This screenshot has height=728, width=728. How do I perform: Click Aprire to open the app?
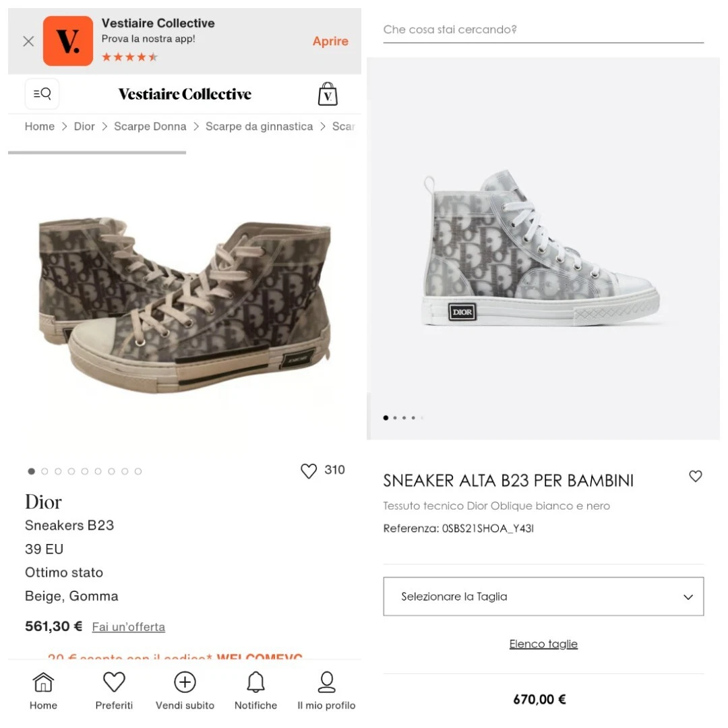pos(330,41)
